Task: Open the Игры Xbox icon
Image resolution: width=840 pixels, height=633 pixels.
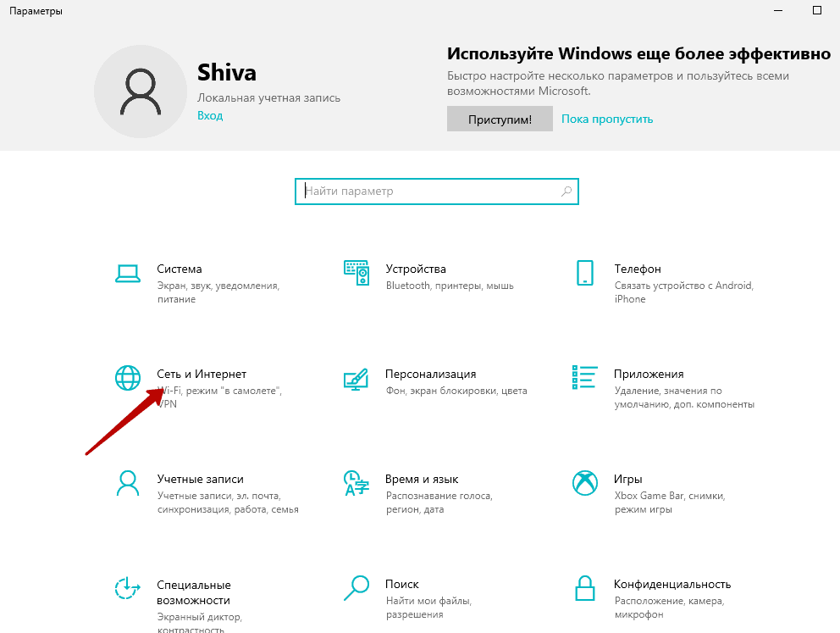Action: pyautogui.click(x=585, y=483)
